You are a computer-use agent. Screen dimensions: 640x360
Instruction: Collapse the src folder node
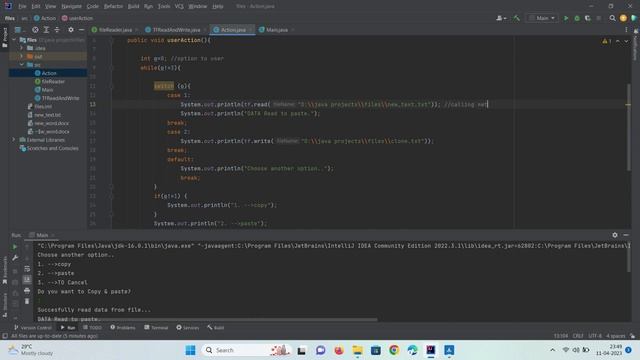tap(22, 65)
